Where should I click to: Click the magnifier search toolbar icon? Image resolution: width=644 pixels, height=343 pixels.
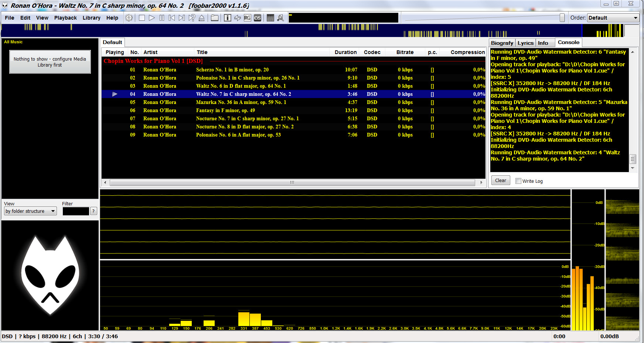tap(280, 18)
